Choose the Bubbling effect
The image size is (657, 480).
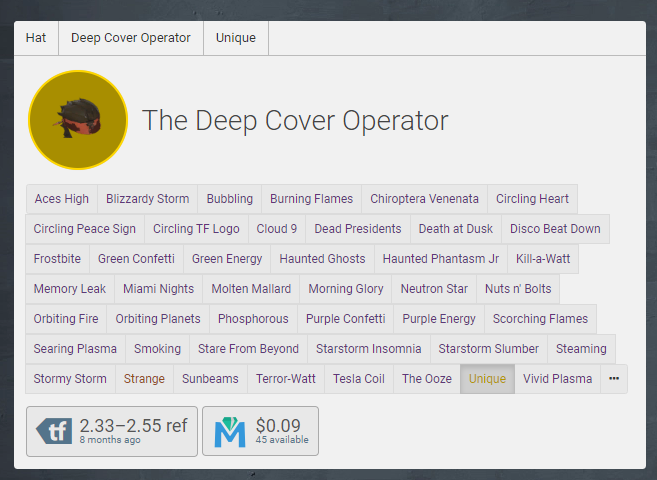[x=230, y=199]
